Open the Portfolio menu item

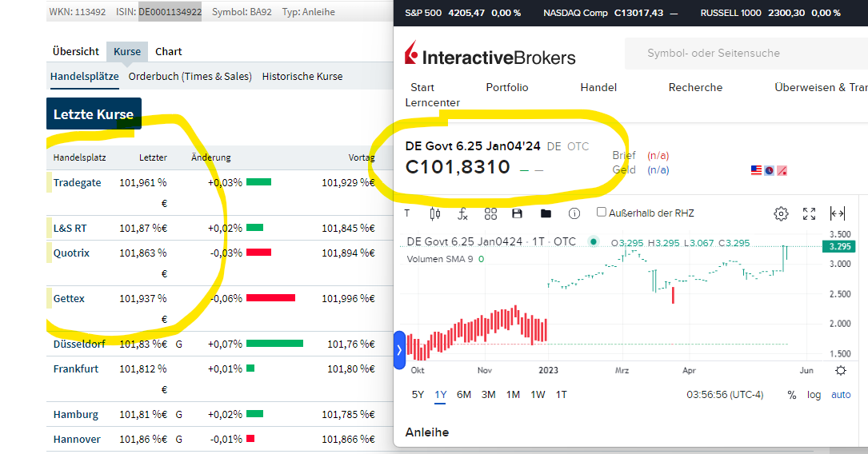coord(507,87)
